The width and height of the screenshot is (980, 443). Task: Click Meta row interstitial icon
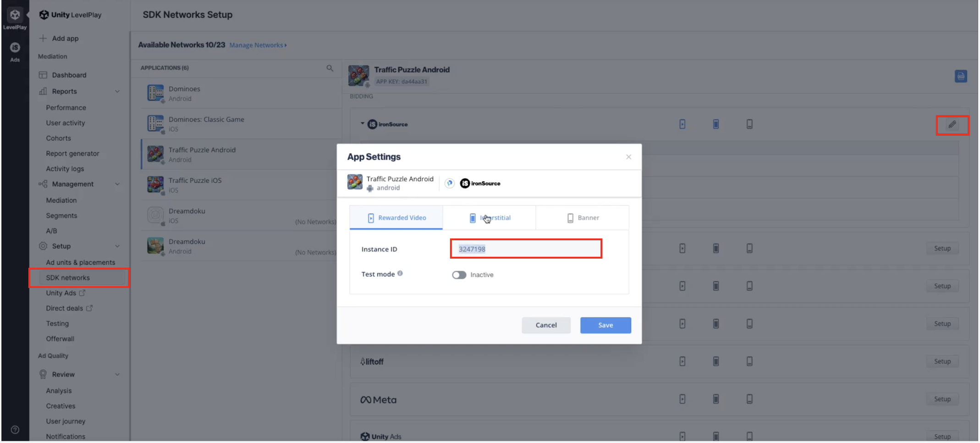(716, 399)
